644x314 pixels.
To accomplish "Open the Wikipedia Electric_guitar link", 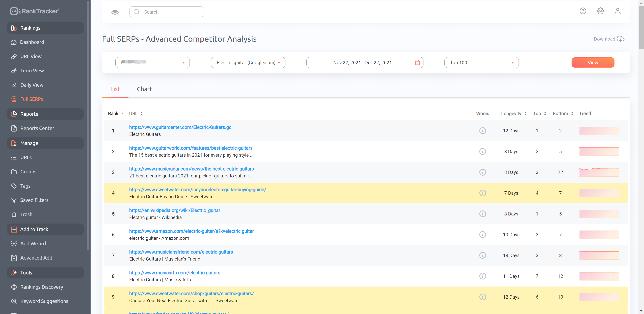I will coord(174,210).
